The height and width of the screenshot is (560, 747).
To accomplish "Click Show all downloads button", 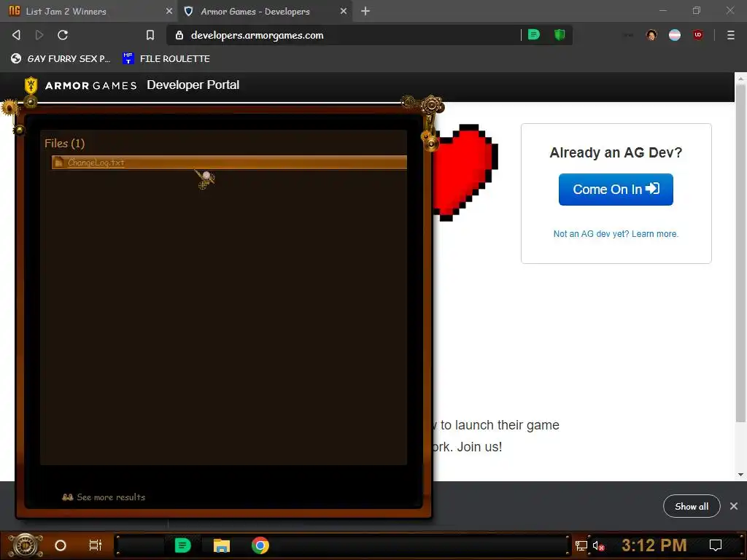I will coord(692,506).
